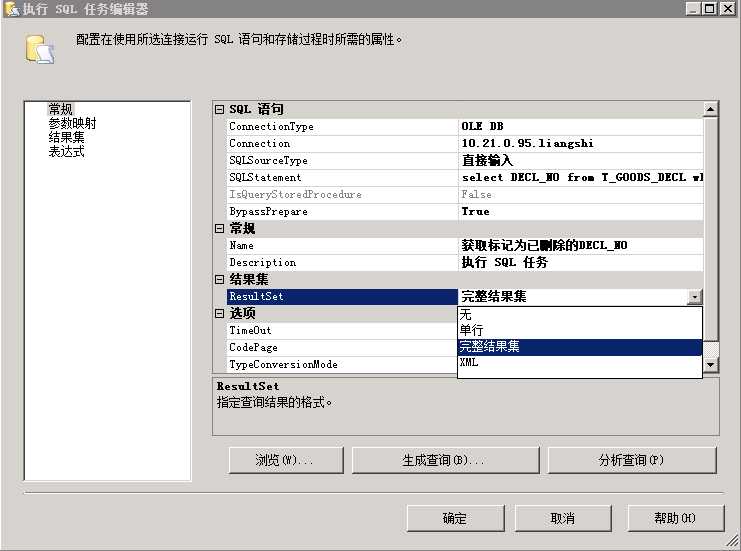The image size is (741, 551).
Task: Select the SQLStatement property label
Action: tap(342, 178)
